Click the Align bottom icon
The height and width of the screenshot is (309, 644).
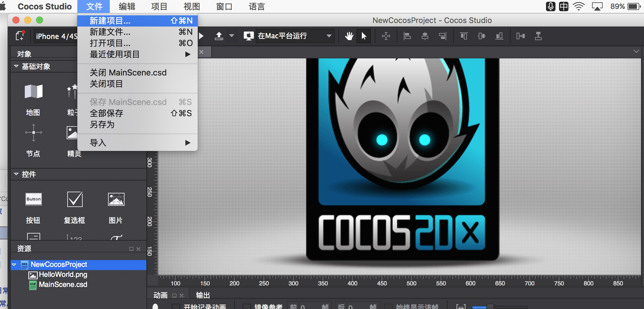[499, 36]
